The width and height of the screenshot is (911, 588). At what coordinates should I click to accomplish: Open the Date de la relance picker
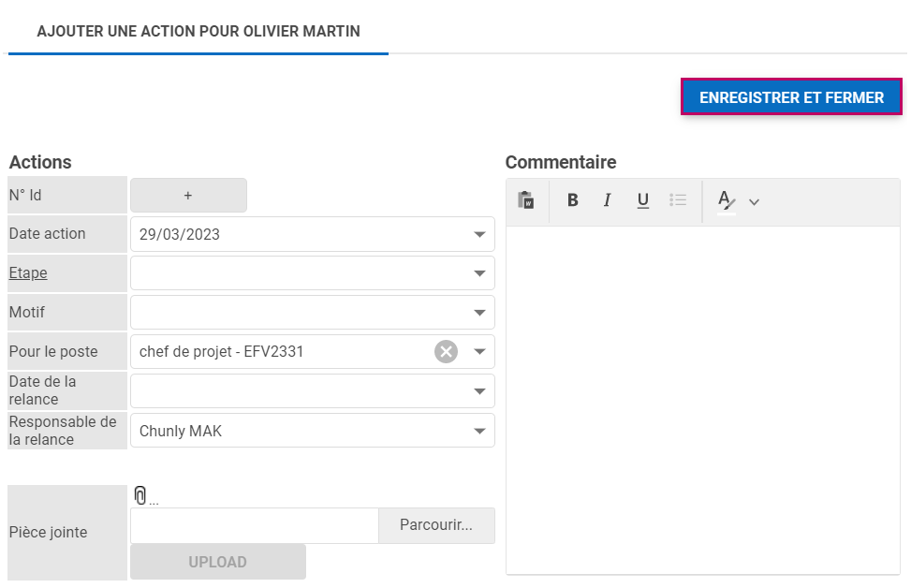tap(479, 391)
